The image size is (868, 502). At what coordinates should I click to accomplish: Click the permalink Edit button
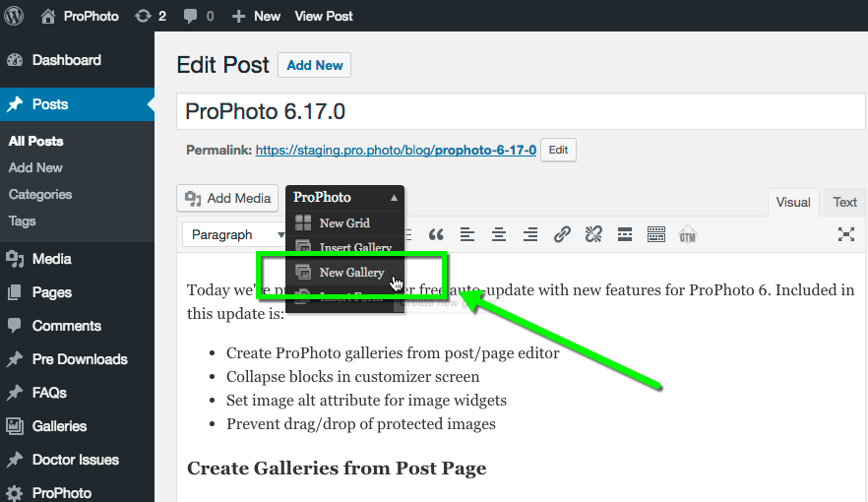pos(558,150)
